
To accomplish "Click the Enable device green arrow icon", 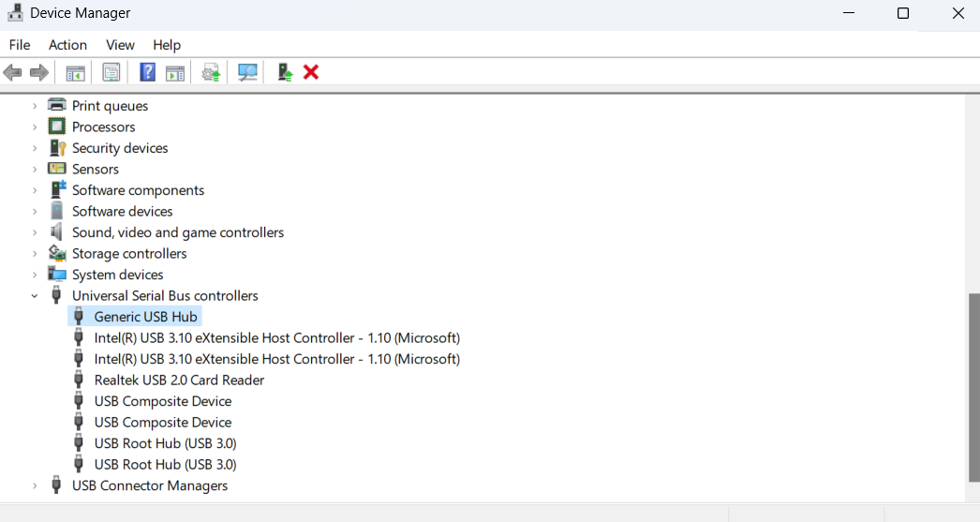I will (285, 72).
